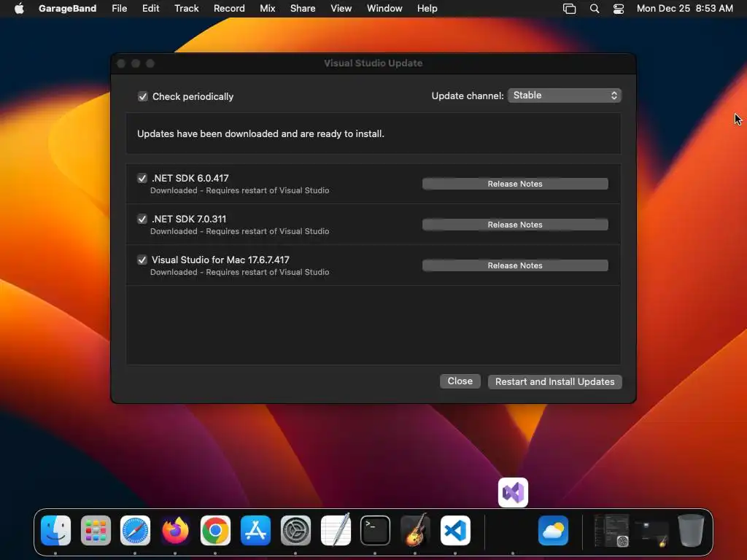
Task: Click the Stage Manager menu bar icon
Action: click(569, 9)
